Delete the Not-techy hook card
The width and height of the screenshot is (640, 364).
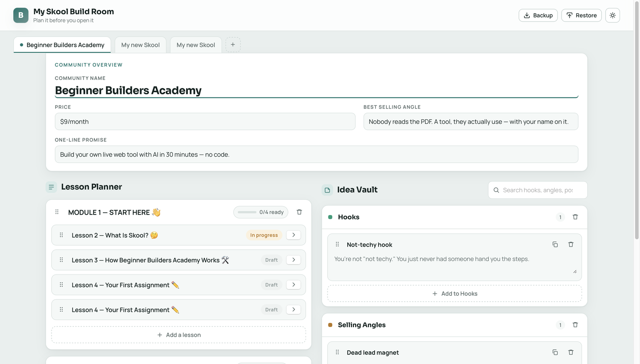[571, 244]
